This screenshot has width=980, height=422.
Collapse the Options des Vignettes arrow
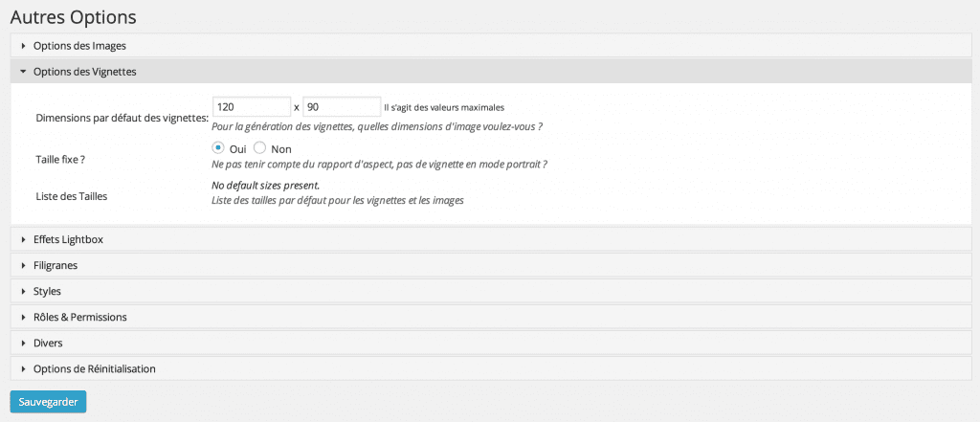tap(23, 72)
